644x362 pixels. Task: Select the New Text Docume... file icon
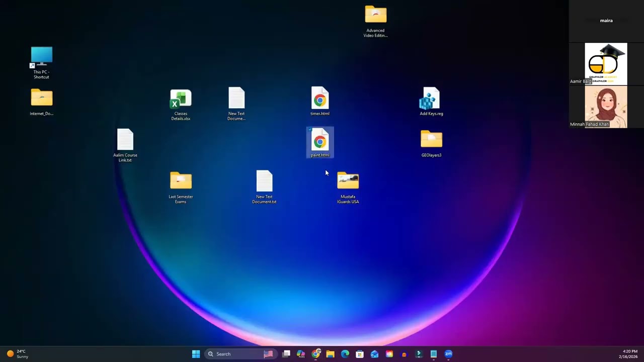(x=236, y=104)
